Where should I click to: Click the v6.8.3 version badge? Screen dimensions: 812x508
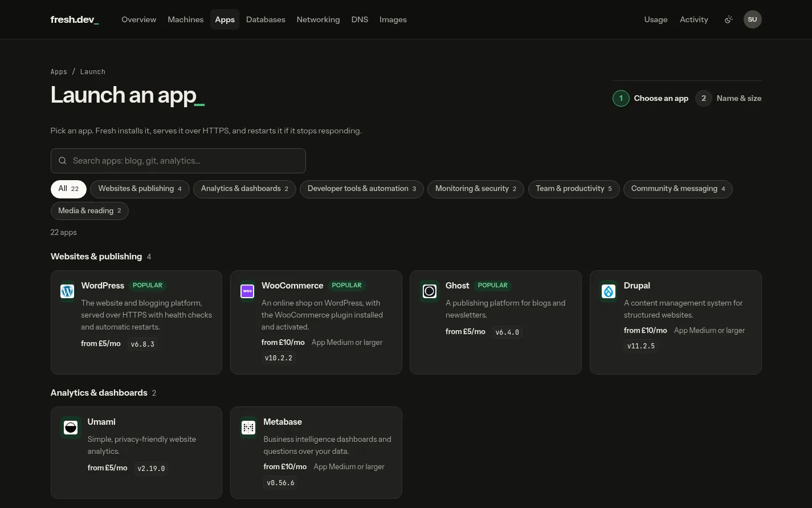click(x=142, y=344)
